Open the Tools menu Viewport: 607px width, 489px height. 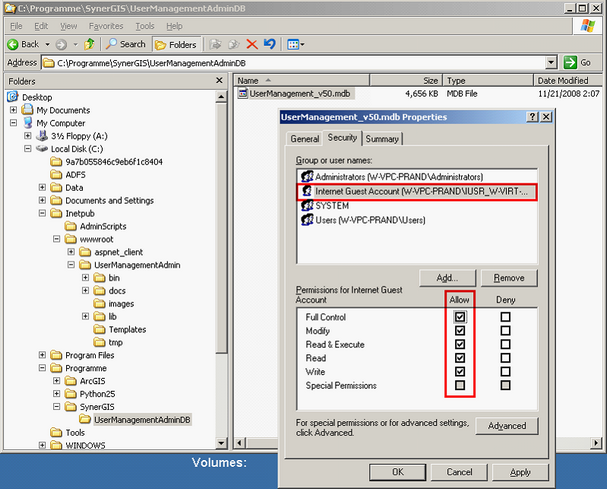pos(145,26)
